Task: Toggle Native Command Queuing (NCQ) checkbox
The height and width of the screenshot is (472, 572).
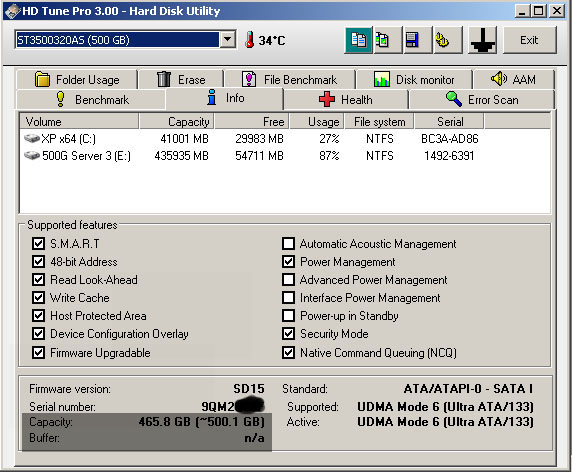Action: coord(289,353)
